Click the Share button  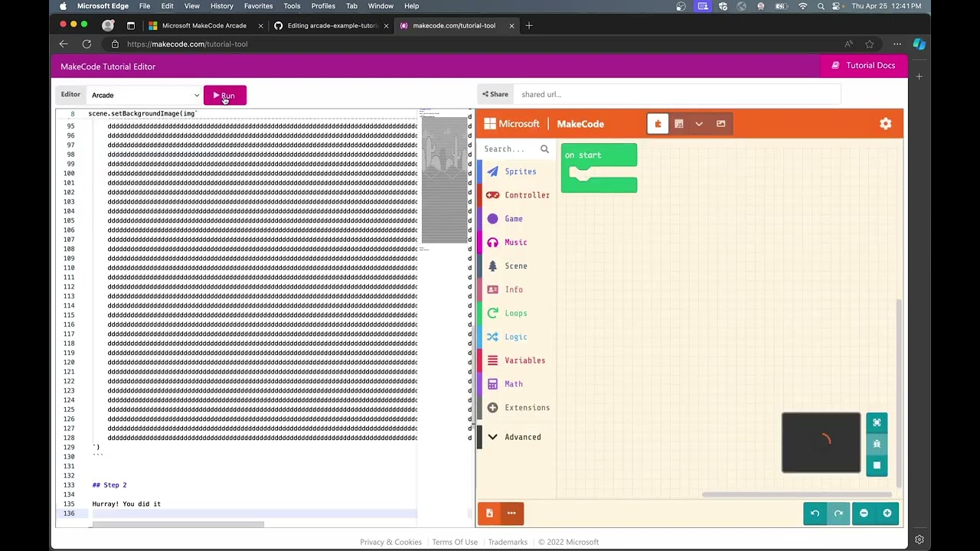coord(495,95)
